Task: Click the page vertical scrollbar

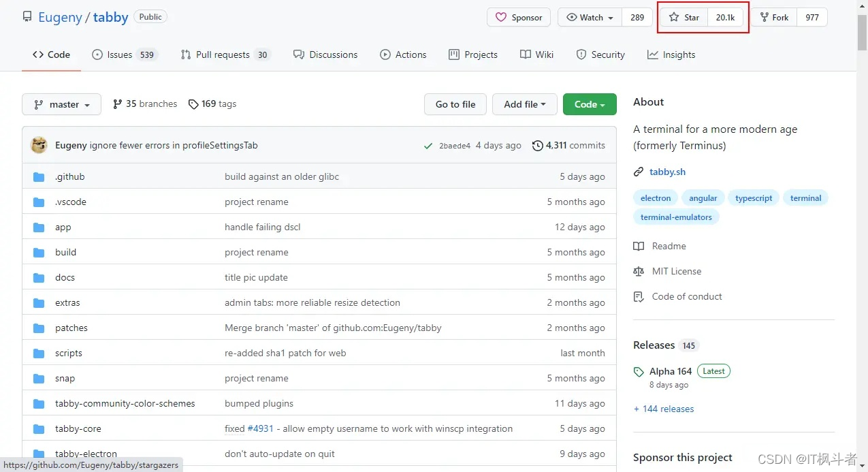Action: [862, 236]
